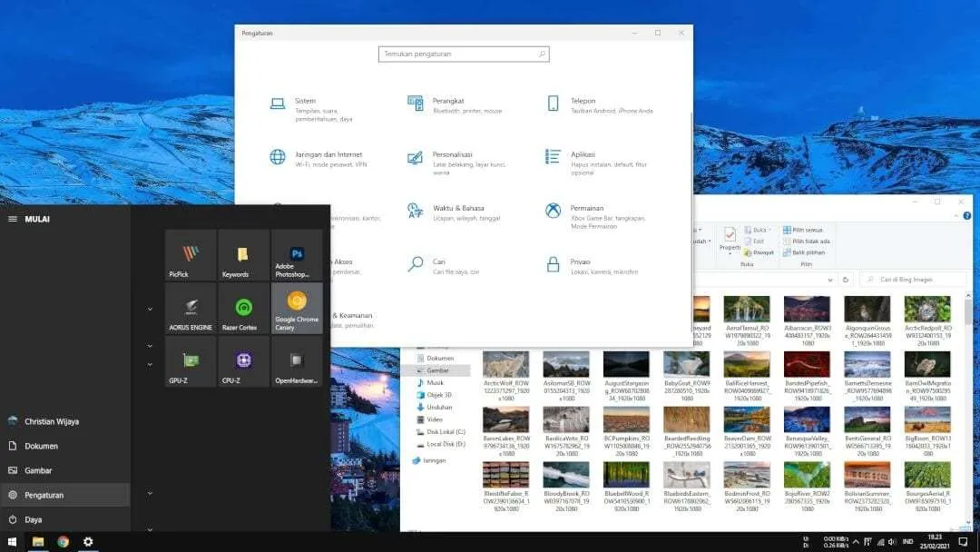Open Windows Start button on taskbar
The width and height of the screenshot is (980, 552).
tap(12, 541)
